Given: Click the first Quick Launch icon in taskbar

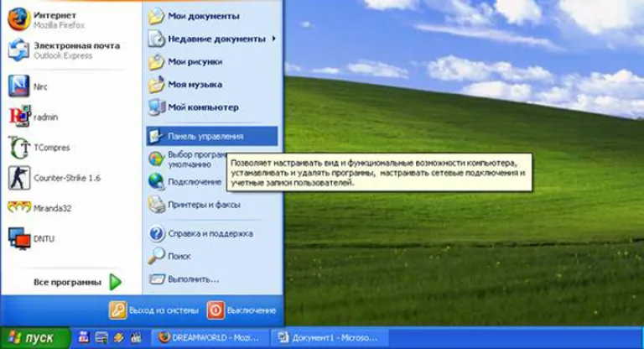Looking at the screenshot, I should click(x=84, y=337).
